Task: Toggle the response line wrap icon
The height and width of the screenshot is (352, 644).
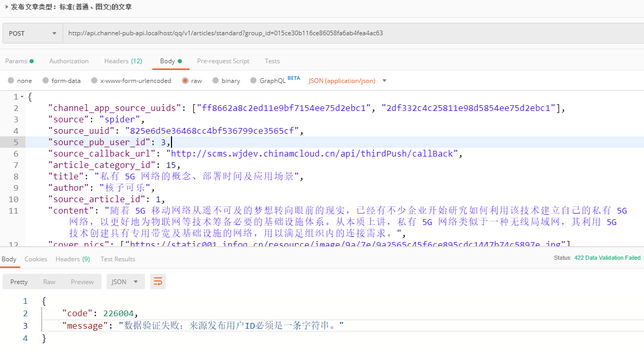Action: tap(158, 282)
